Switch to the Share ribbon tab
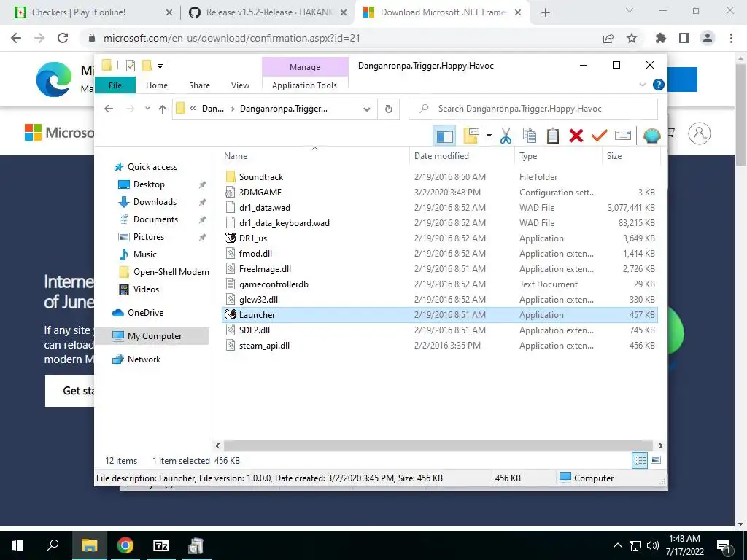Image resolution: width=747 pixels, height=560 pixels. click(199, 85)
